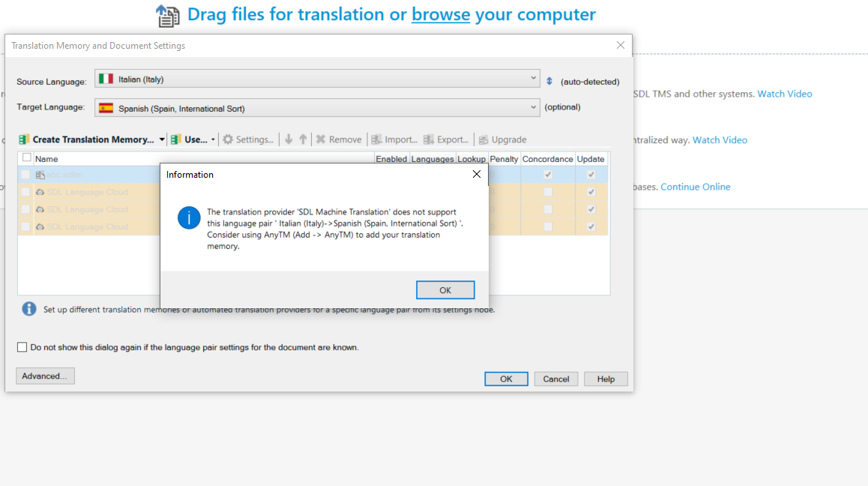Open the Advanced... options button

coord(45,376)
